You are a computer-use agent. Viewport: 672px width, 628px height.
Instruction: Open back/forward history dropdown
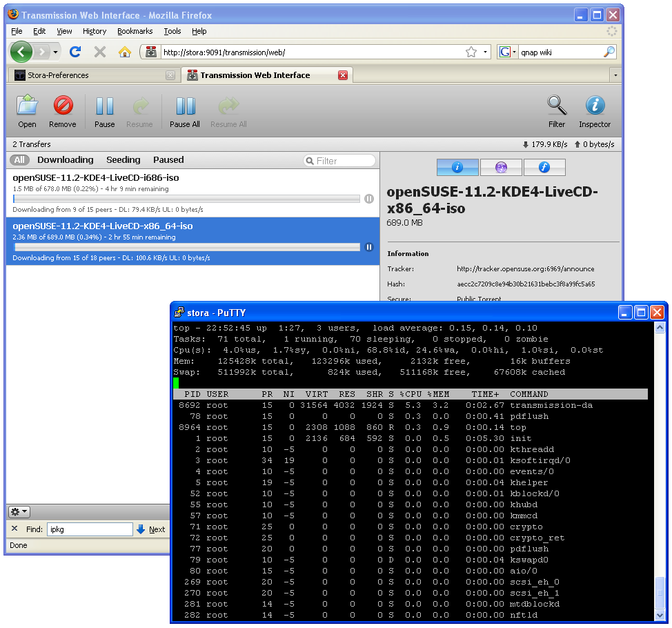tap(55, 52)
